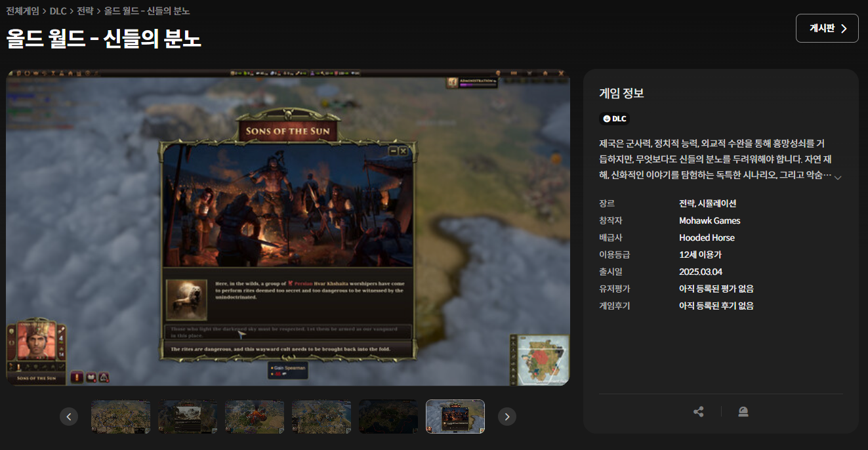Go to 전체게임 in the breadcrumb
This screenshot has width=868, height=450.
22,11
